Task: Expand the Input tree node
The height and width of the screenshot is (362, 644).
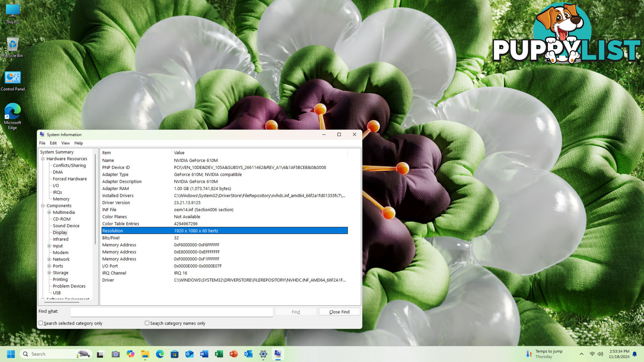Action: tap(49, 246)
